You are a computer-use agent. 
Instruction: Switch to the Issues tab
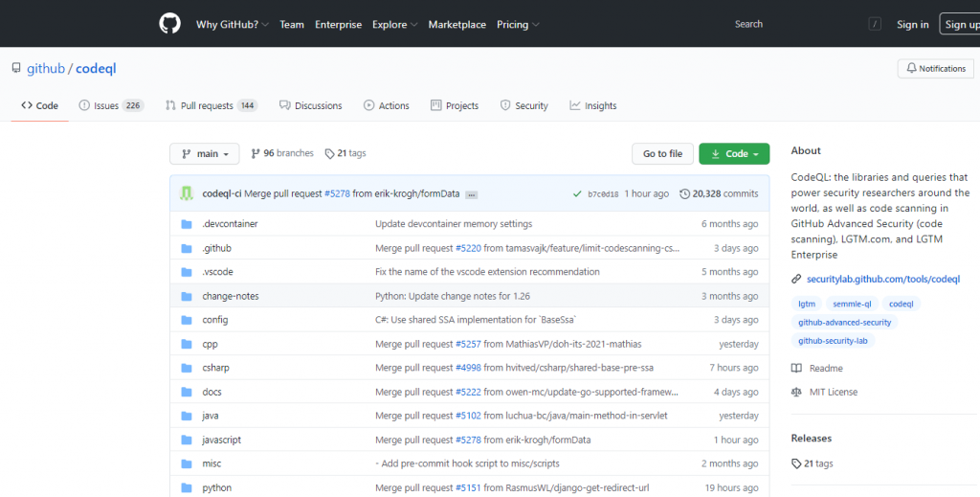111,105
